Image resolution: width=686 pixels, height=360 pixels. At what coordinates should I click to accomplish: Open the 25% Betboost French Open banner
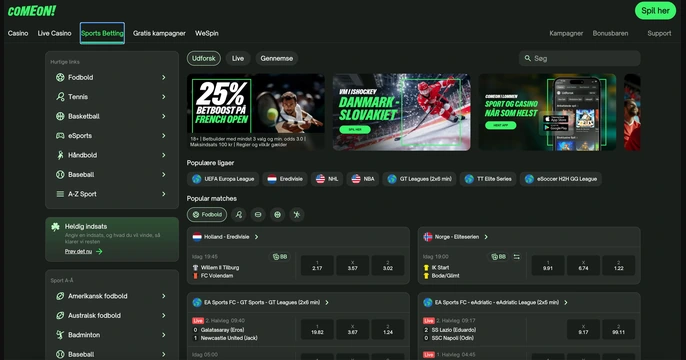coord(256,112)
